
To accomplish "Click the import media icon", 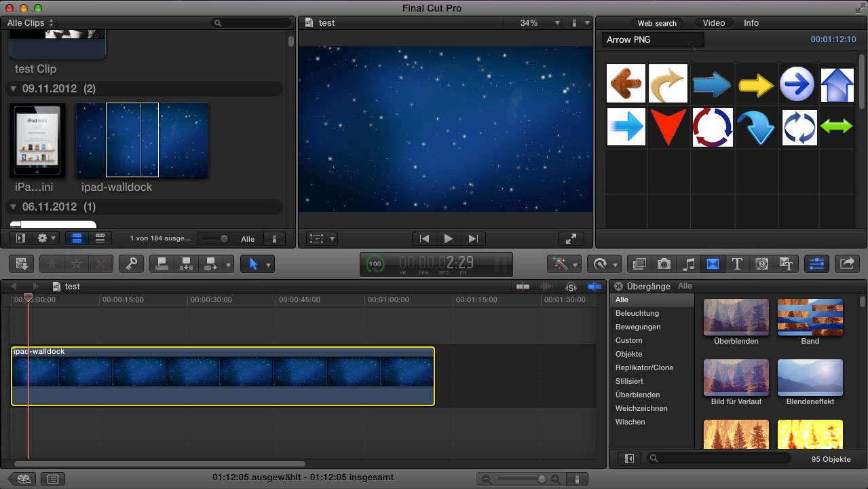I will point(20,264).
